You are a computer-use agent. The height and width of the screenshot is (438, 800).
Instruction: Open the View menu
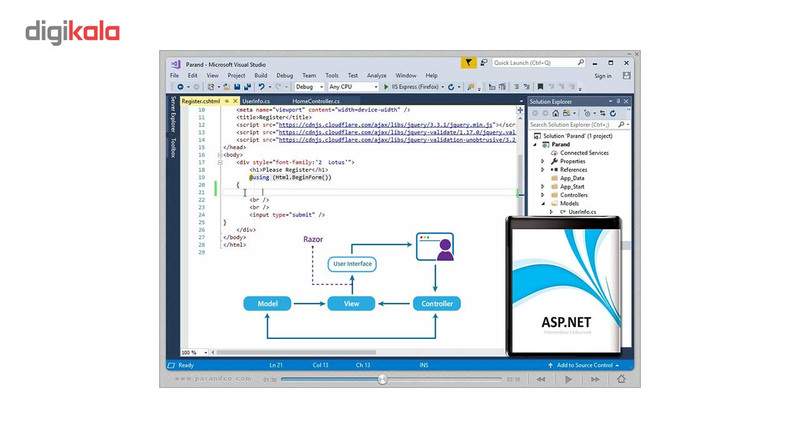(212, 76)
